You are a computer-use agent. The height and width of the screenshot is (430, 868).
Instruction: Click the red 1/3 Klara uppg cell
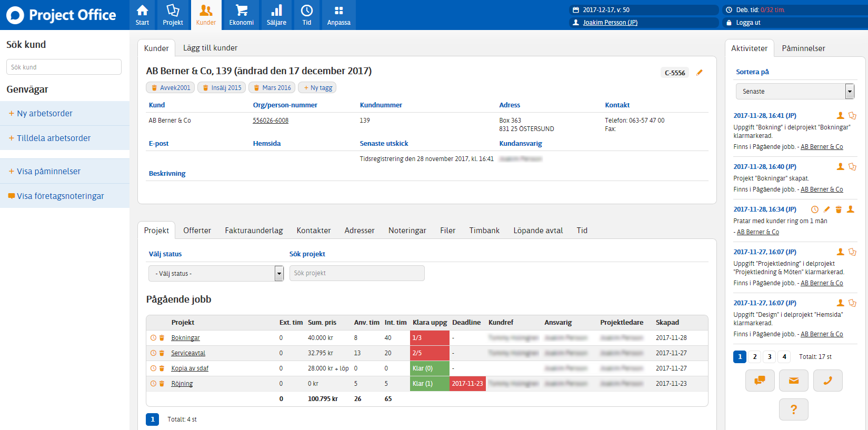(x=429, y=338)
